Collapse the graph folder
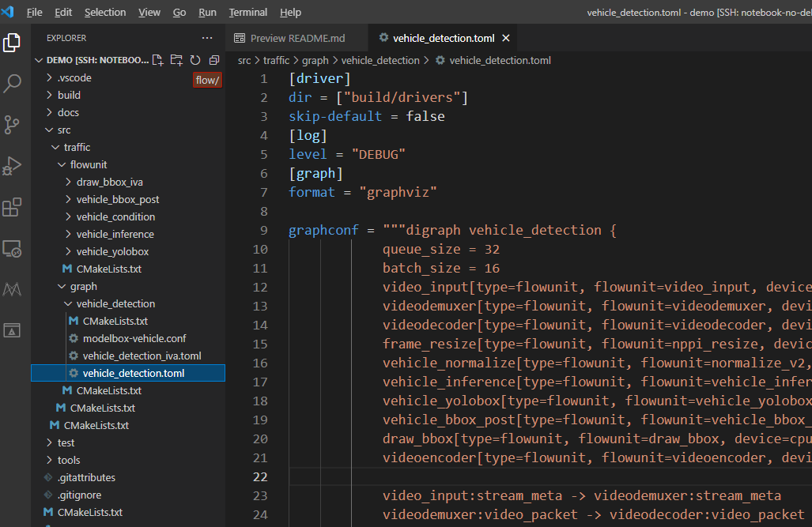The width and height of the screenshot is (812, 527). point(128,286)
